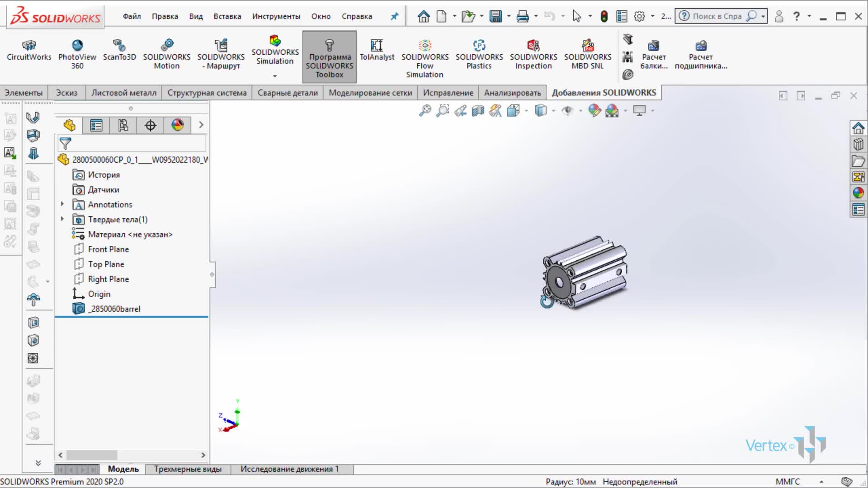Open Расчет балки calculator
The image size is (868, 488).
(x=654, y=54)
